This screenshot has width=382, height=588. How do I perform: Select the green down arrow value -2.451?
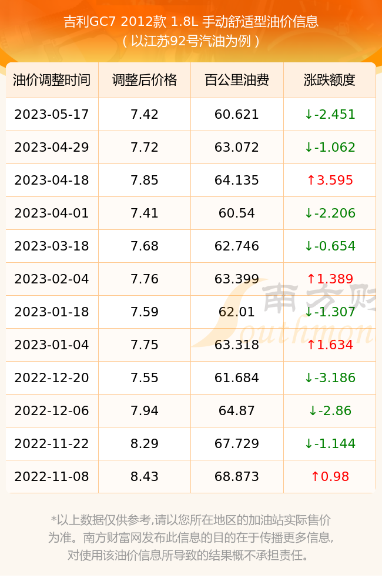(330, 115)
